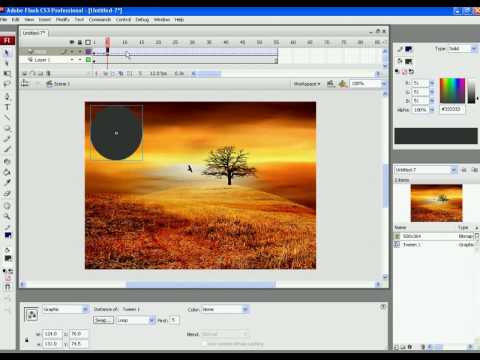
Task: Open the Window menu
Action: [x=162, y=20]
